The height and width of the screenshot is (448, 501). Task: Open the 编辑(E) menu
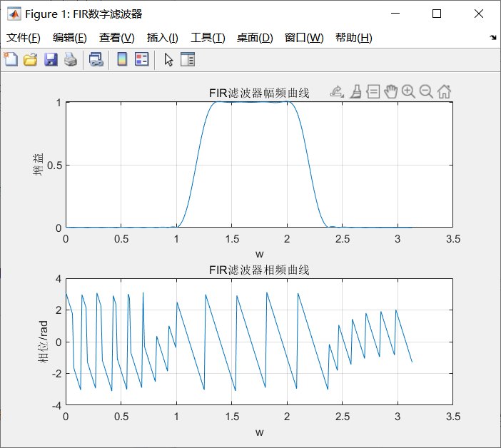click(70, 38)
